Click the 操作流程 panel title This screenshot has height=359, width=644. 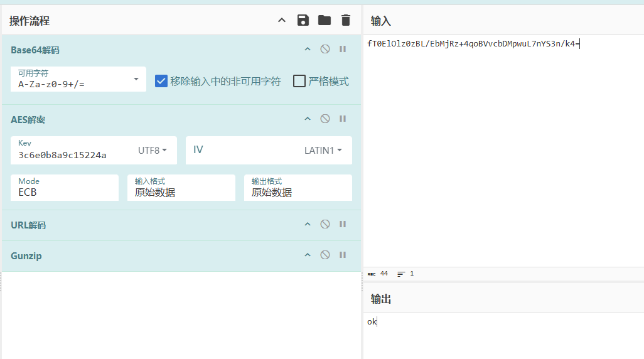click(x=30, y=21)
